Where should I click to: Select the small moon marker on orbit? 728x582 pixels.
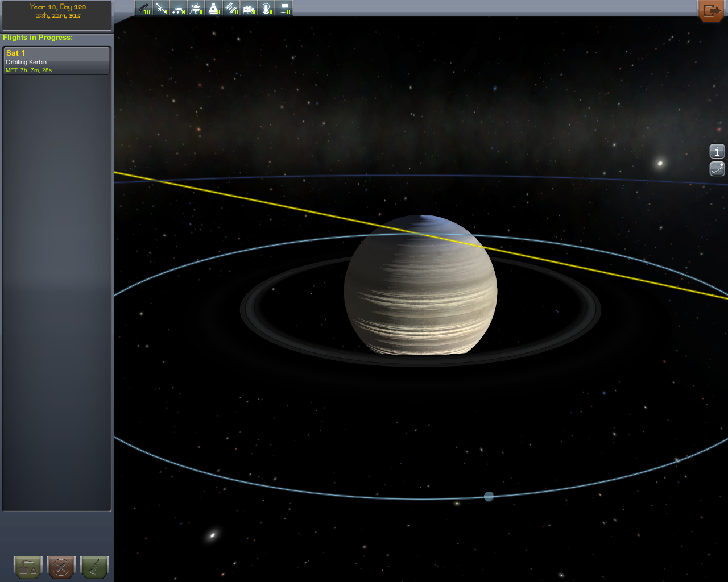pyautogui.click(x=489, y=497)
